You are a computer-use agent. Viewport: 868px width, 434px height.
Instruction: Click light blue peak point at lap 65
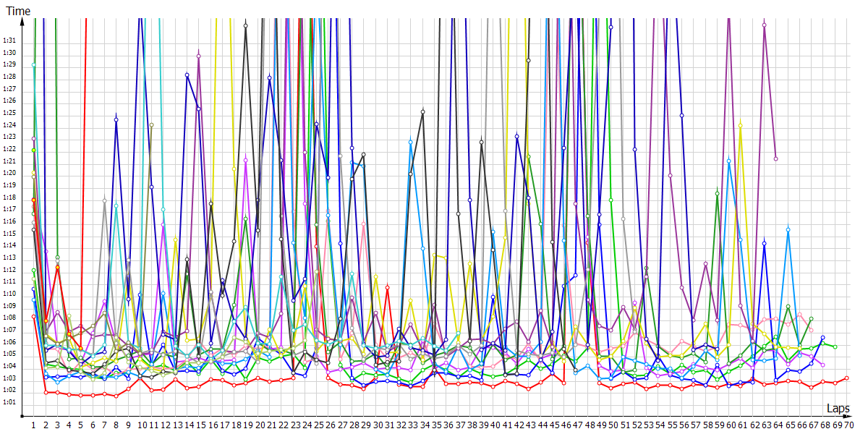click(x=788, y=229)
